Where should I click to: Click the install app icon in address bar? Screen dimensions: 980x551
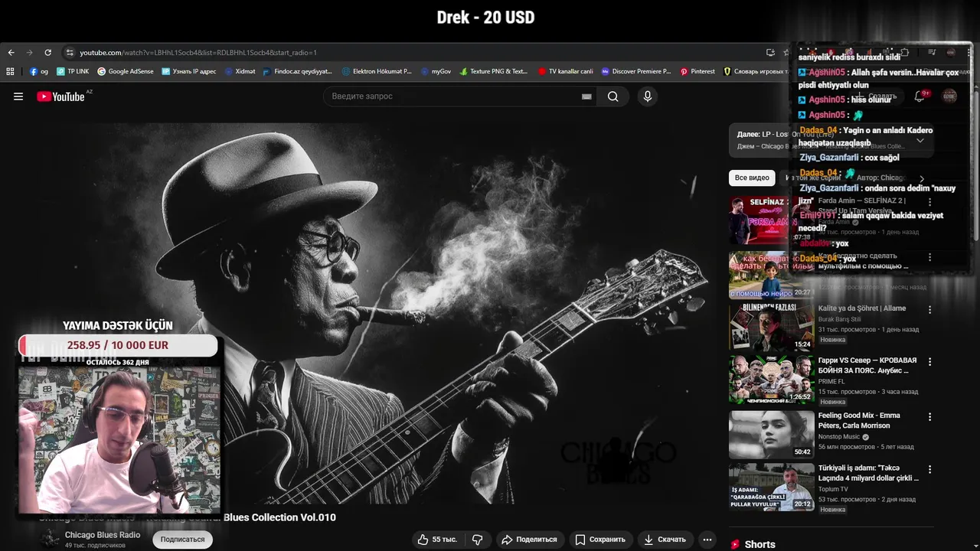point(770,53)
